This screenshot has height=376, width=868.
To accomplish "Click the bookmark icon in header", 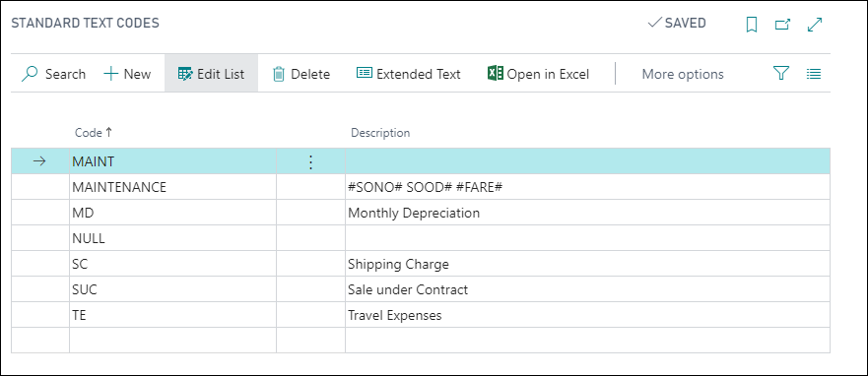I will 751,25.
